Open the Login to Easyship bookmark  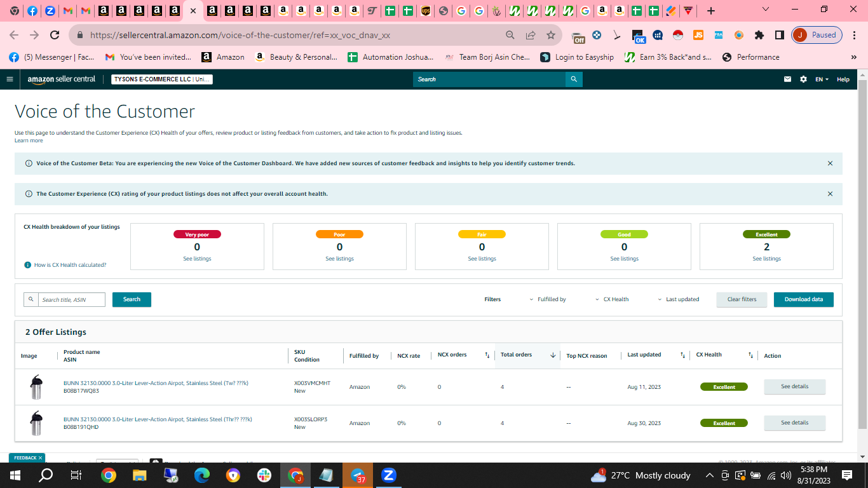point(577,57)
